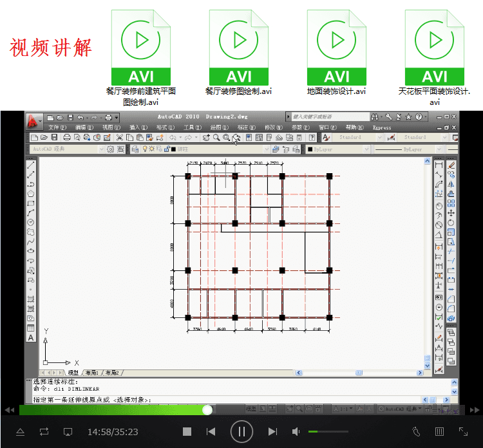Click the Plot/Print icon in standard toolbar
Viewport: 483px width, 448px height.
coord(67,138)
